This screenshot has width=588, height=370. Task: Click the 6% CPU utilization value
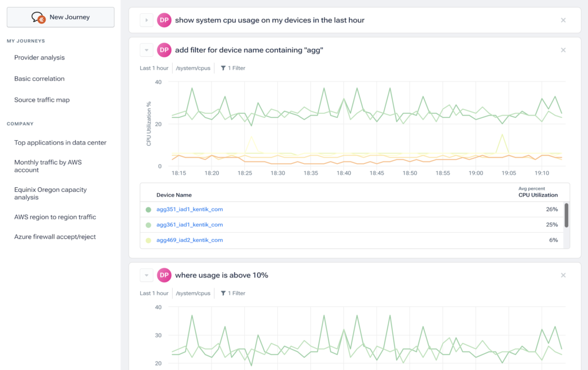click(x=554, y=240)
